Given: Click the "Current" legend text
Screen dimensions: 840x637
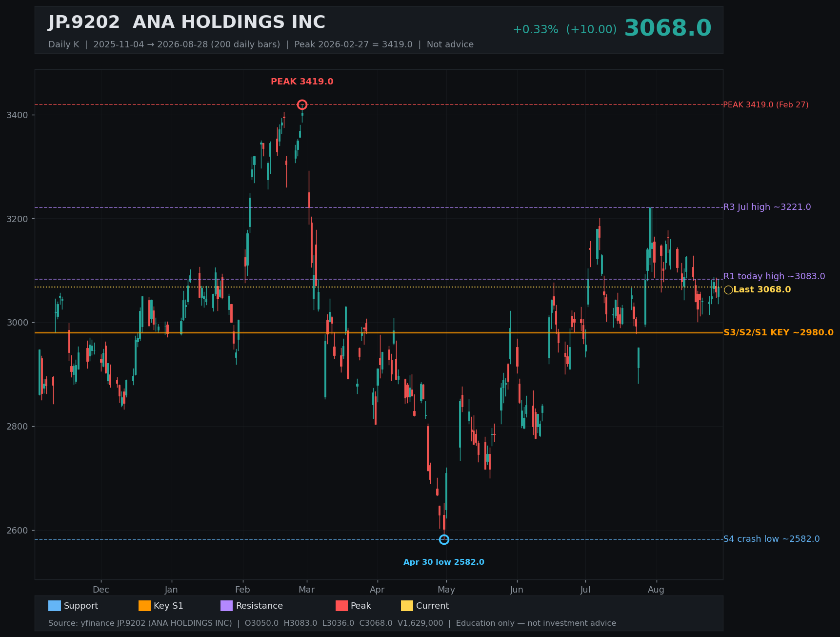Looking at the screenshot, I should click(x=432, y=606).
